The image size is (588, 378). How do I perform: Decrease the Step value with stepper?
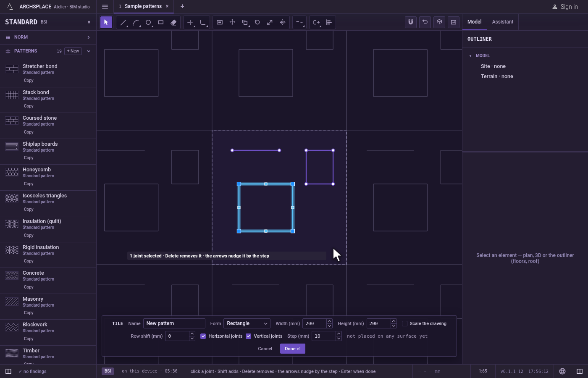[x=339, y=339]
